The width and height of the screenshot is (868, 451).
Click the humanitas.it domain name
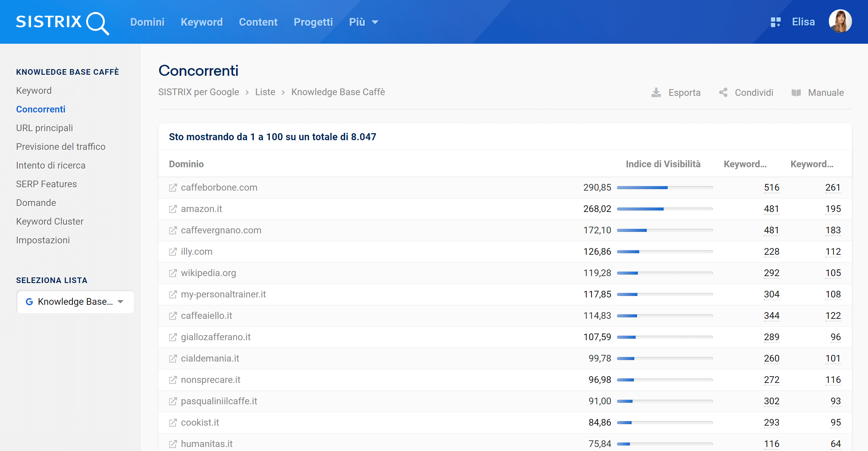207,444
